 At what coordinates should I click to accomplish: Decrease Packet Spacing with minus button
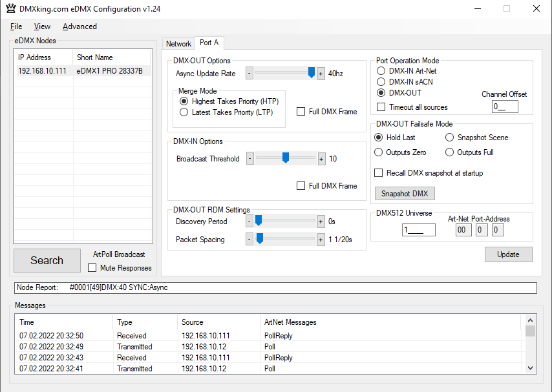point(250,238)
